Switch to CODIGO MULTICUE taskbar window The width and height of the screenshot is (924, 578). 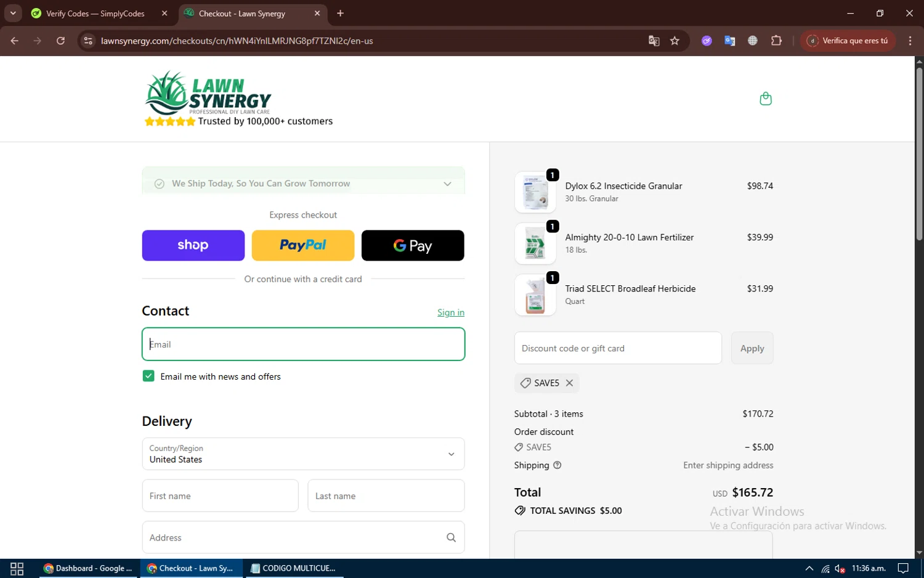[294, 568]
